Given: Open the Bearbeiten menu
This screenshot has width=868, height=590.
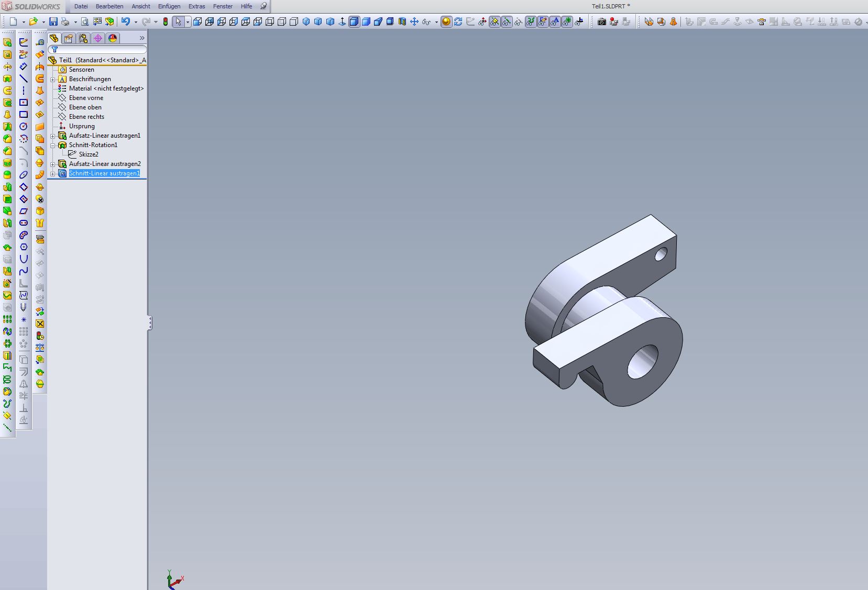Looking at the screenshot, I should point(109,6).
